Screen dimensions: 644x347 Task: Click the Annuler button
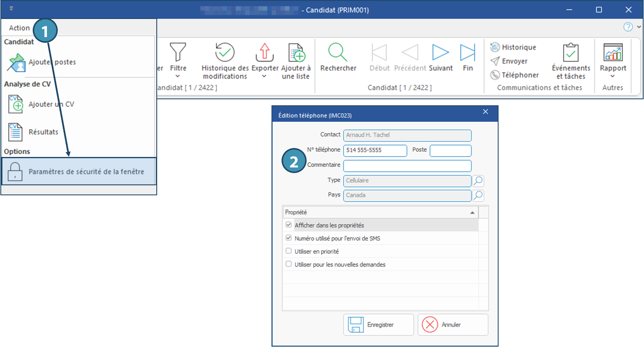pyautogui.click(x=452, y=325)
